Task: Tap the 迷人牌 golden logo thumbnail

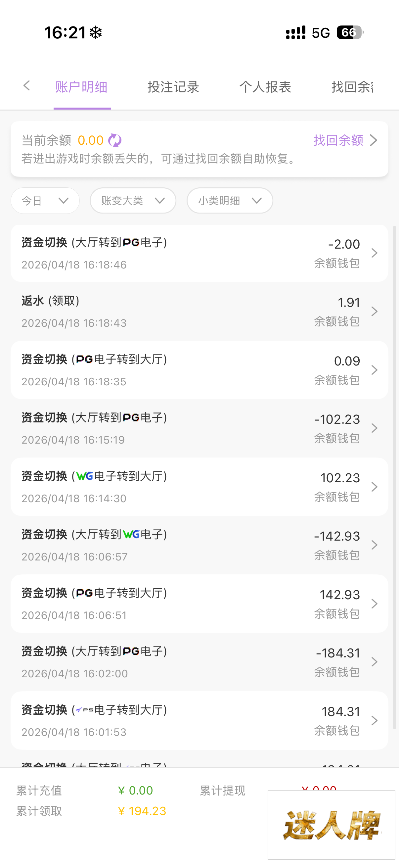Action: [331, 825]
